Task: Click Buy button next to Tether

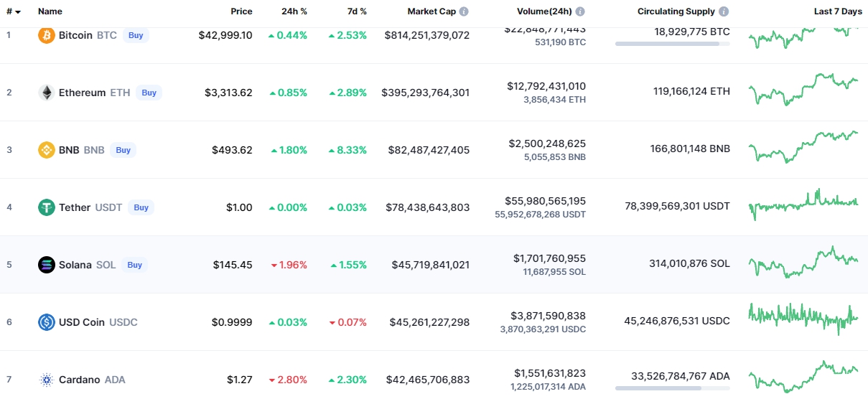Action: tap(141, 207)
